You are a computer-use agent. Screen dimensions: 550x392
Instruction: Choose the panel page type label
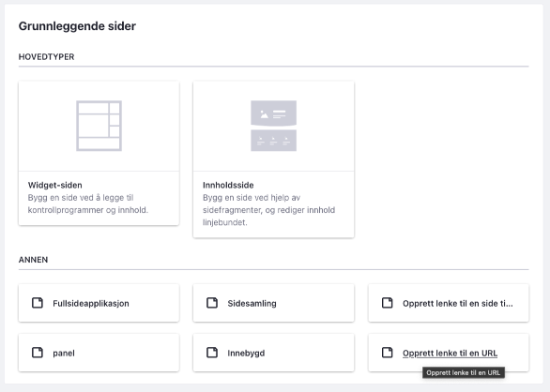[64, 353]
